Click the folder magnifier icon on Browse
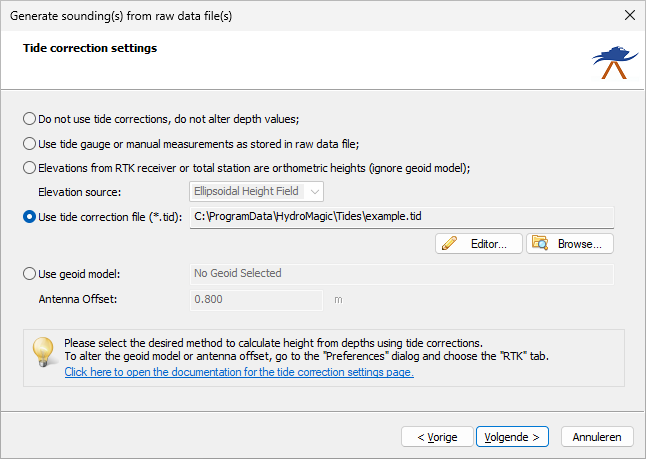 click(x=540, y=243)
